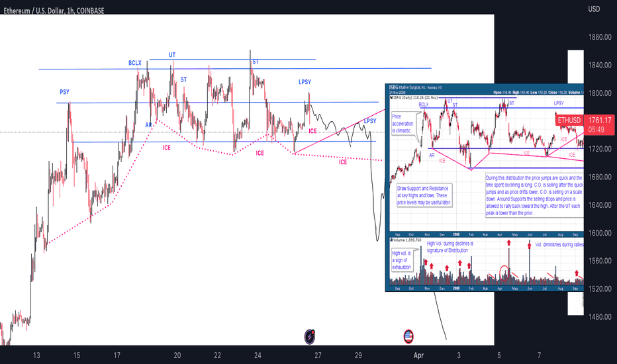Click the 'During this distribution' explanation box

coord(534,195)
